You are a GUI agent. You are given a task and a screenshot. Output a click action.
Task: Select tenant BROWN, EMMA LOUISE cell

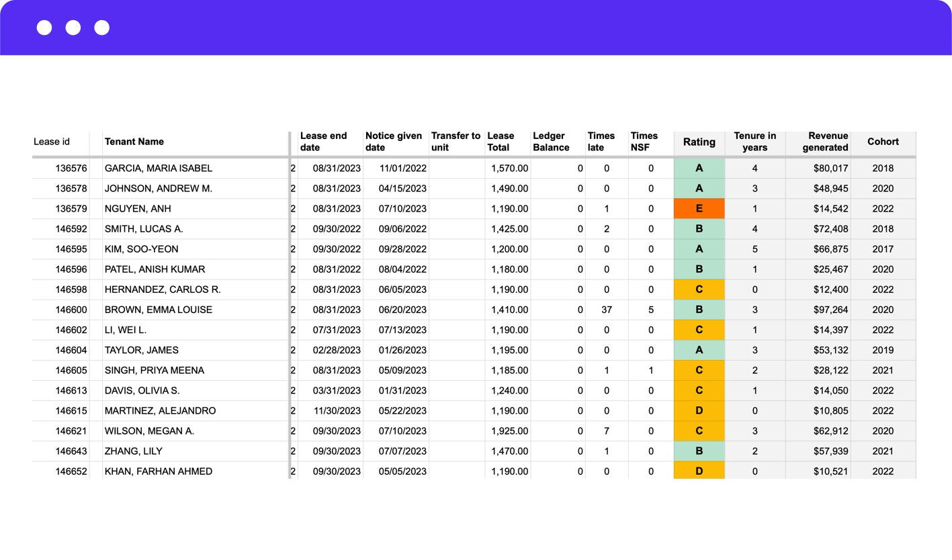coord(159,310)
